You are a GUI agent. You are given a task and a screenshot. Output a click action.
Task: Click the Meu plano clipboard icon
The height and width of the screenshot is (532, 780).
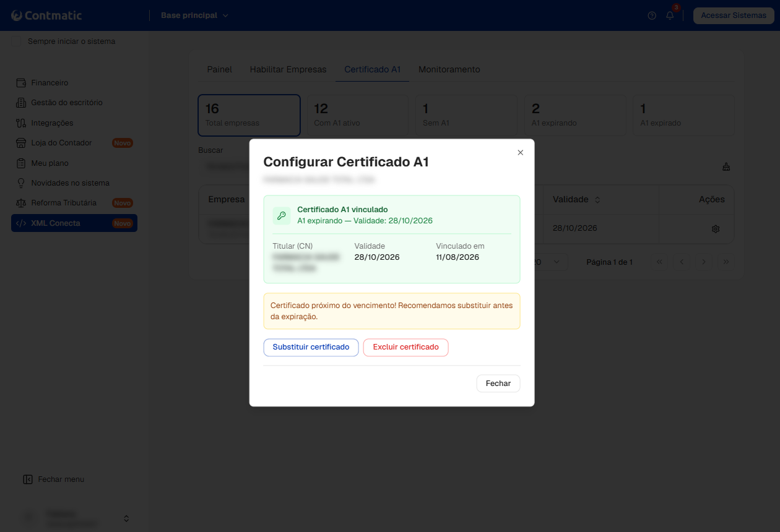click(x=20, y=163)
